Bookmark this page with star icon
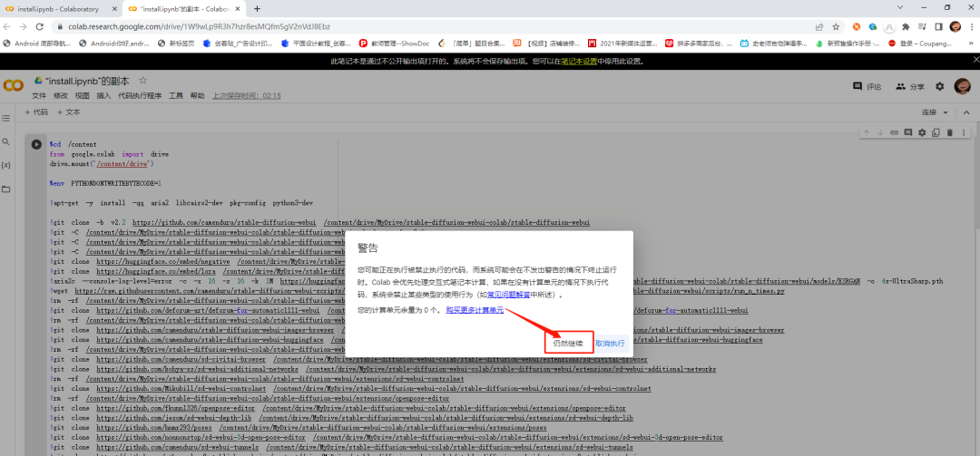The height and width of the screenshot is (456, 980). (x=836, y=27)
